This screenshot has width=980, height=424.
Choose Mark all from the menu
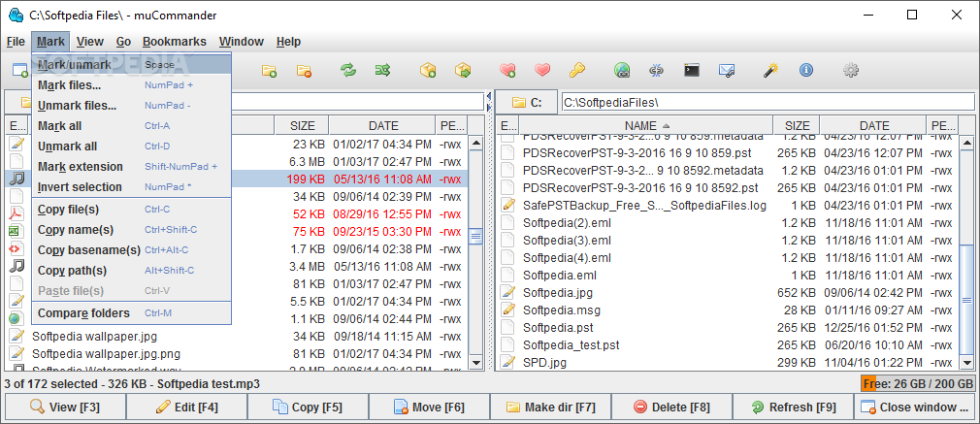tap(132, 126)
